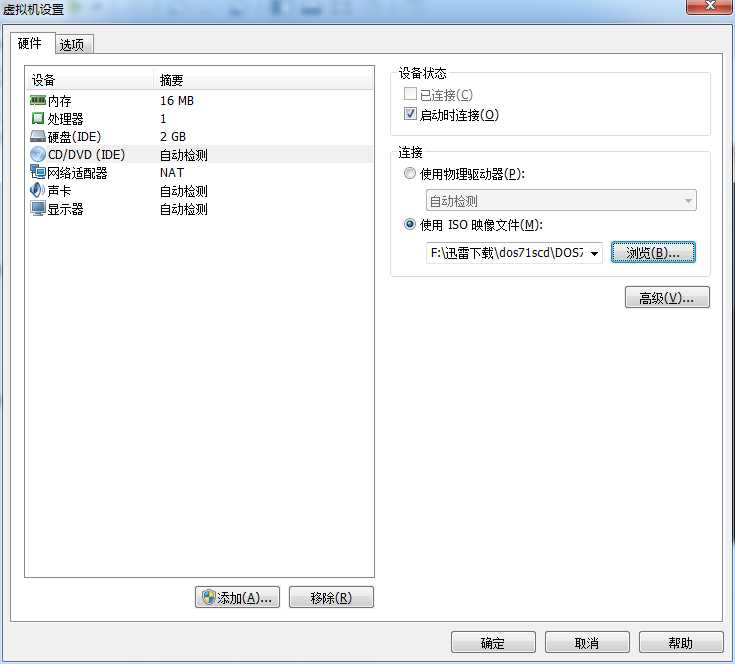Image resolution: width=735 pixels, height=664 pixels.
Task: Select the CD/DVD (IDE) row label
Action: [87, 155]
